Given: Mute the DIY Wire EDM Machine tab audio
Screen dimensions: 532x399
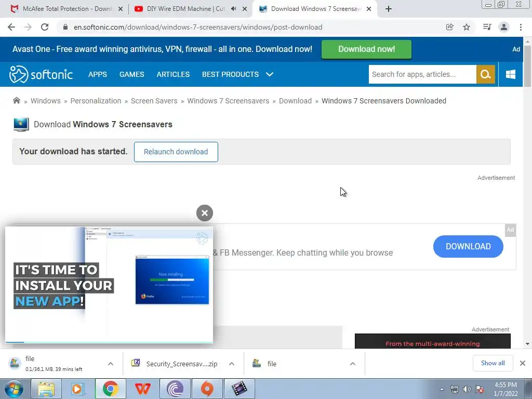Looking at the screenshot, I should 233,9.
